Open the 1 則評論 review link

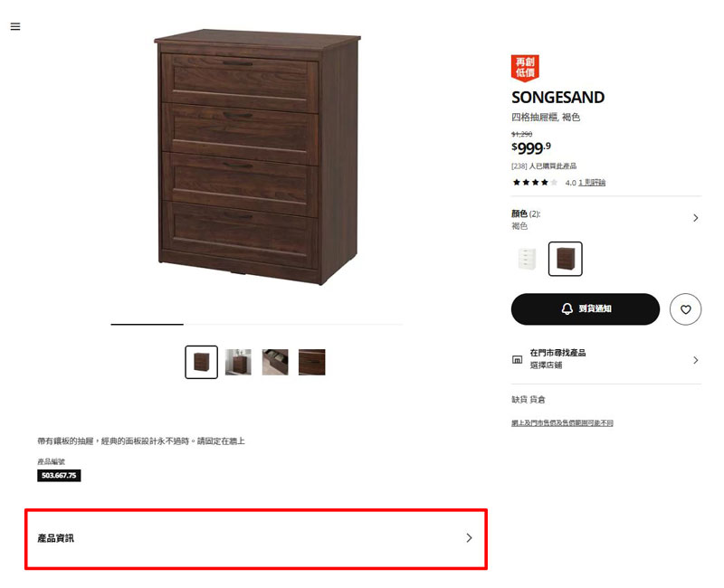click(592, 183)
